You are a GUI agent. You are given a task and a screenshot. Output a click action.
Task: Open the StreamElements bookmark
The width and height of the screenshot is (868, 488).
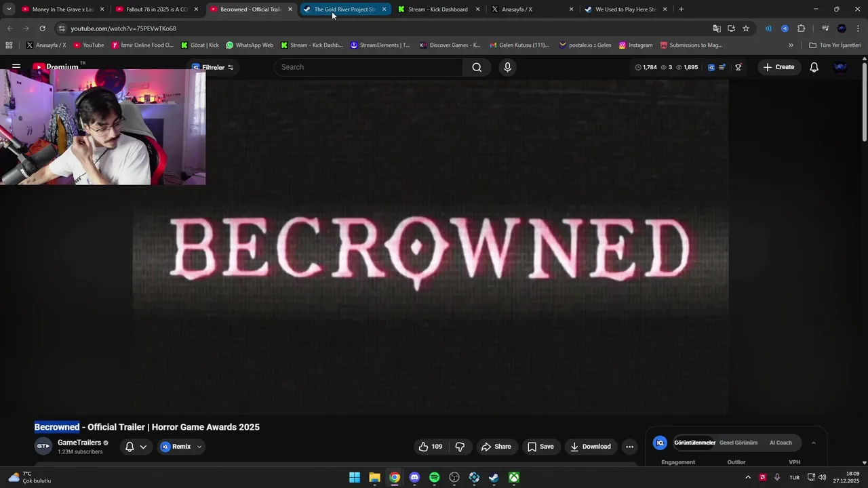380,45
